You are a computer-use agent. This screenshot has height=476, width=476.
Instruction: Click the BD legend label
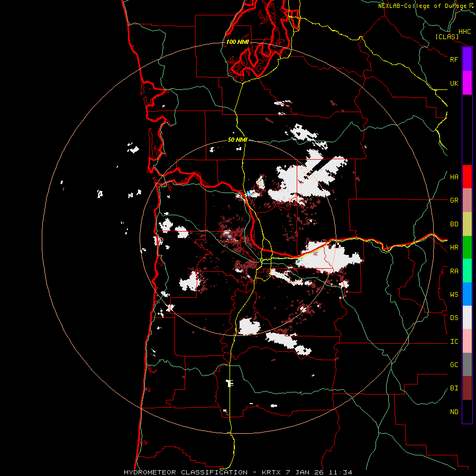click(454, 224)
